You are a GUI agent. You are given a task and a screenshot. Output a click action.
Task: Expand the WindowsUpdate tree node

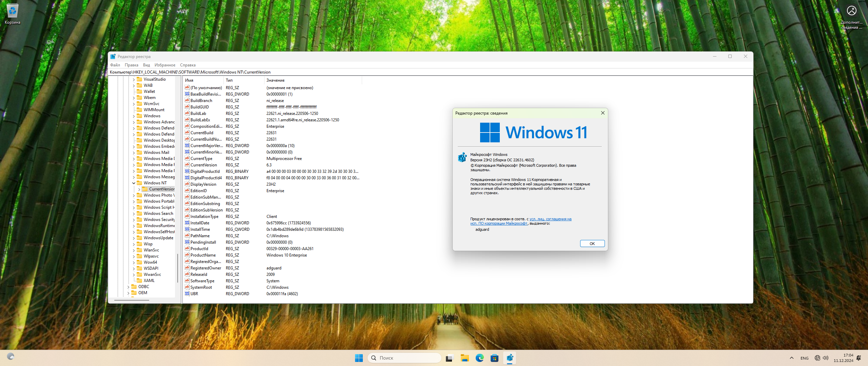[x=134, y=238]
